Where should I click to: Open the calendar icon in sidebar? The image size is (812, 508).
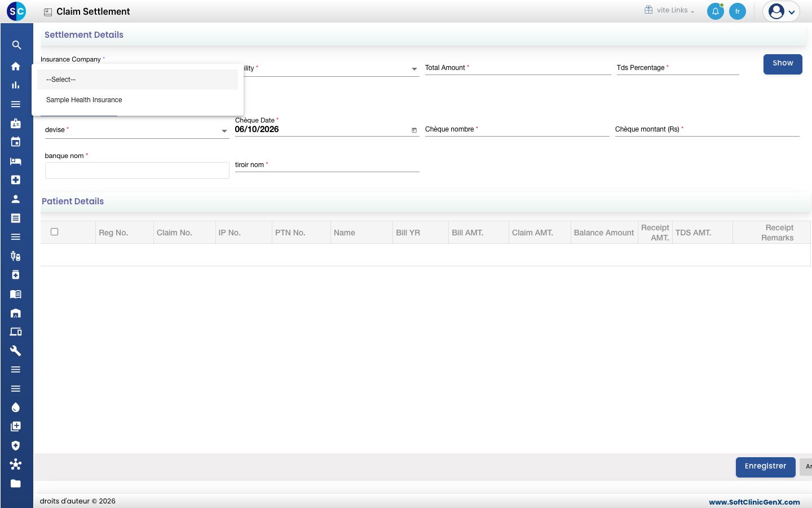(16, 142)
